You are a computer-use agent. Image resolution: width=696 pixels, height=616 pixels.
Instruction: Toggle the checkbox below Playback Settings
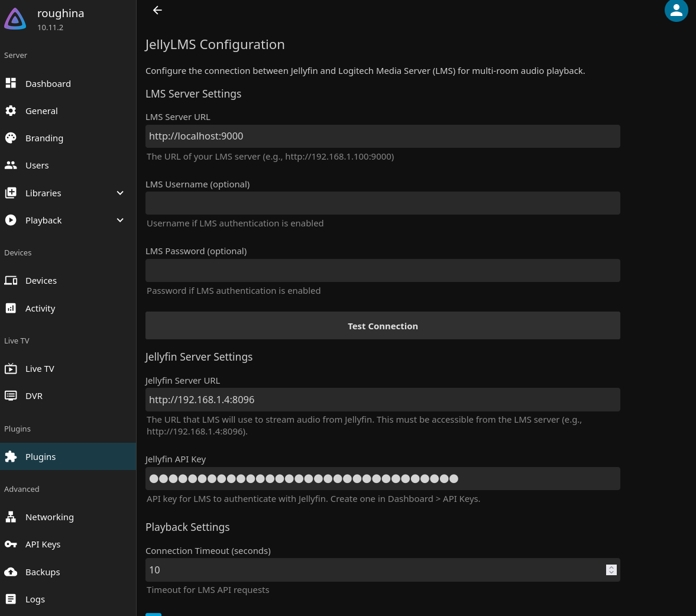pos(154,614)
